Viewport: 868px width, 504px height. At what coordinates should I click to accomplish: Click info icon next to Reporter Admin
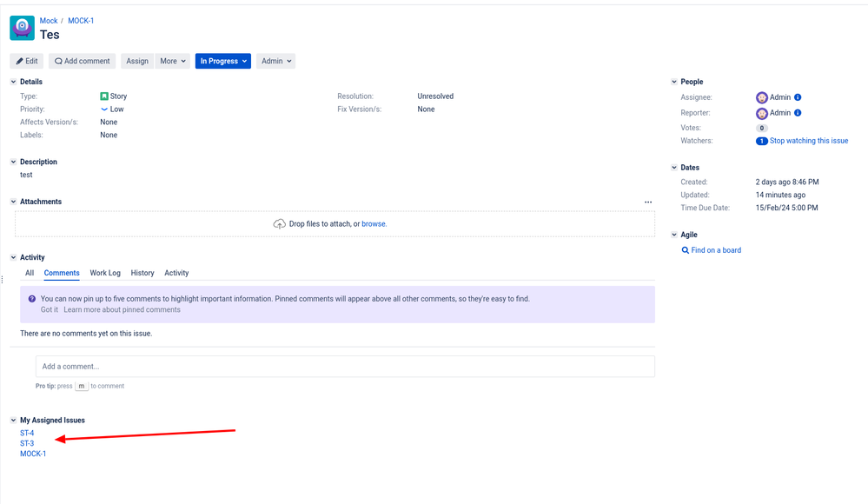pyautogui.click(x=798, y=112)
